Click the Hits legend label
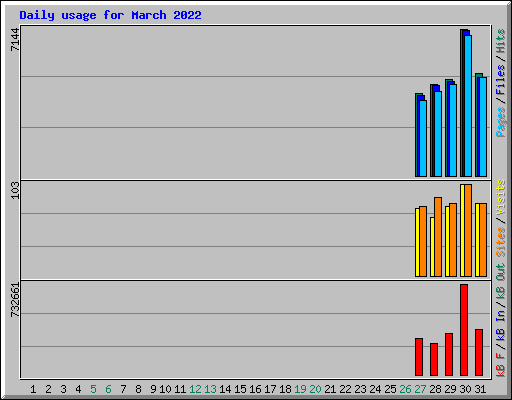 [x=500, y=41]
